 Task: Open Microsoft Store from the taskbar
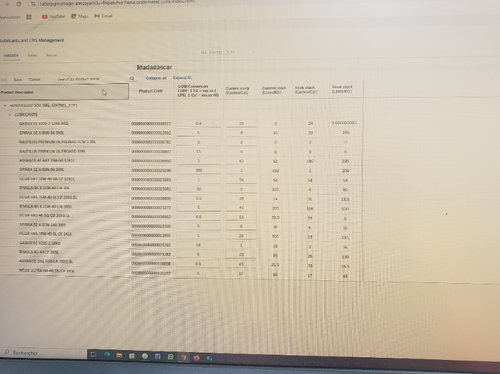[132, 356]
